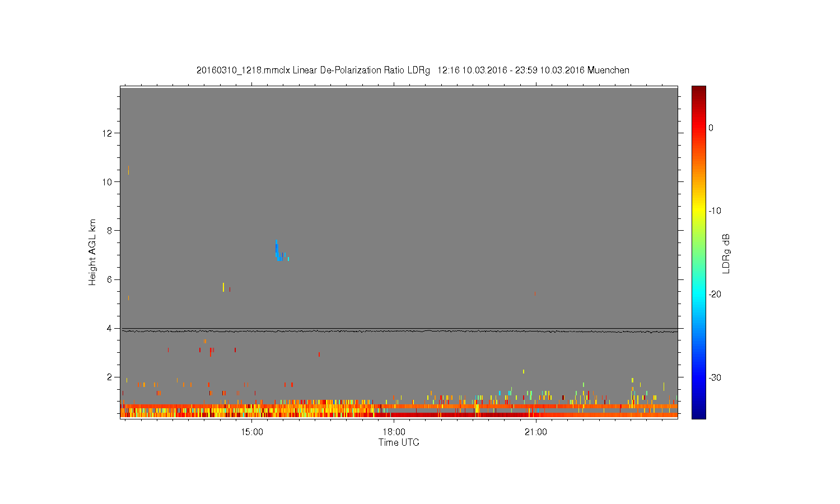This screenshot has width=840, height=504.
Task: Click height axis tick label 10
Action: tap(107, 182)
